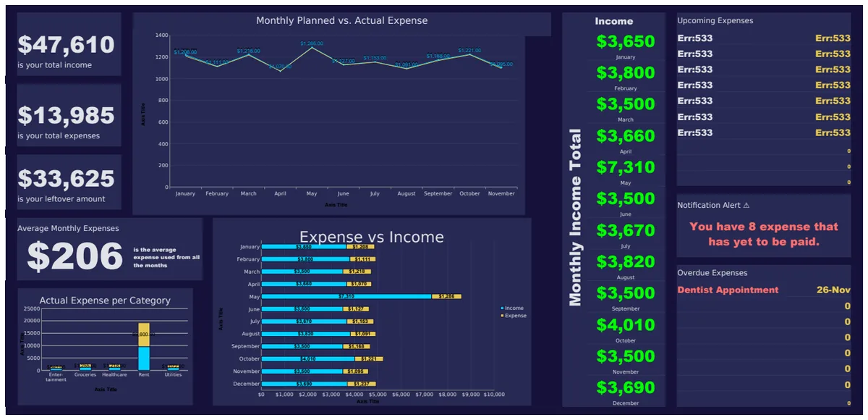868x420 pixels.
Task: Click the $1,070.00 April point on line chart
Action: pyautogui.click(x=280, y=70)
